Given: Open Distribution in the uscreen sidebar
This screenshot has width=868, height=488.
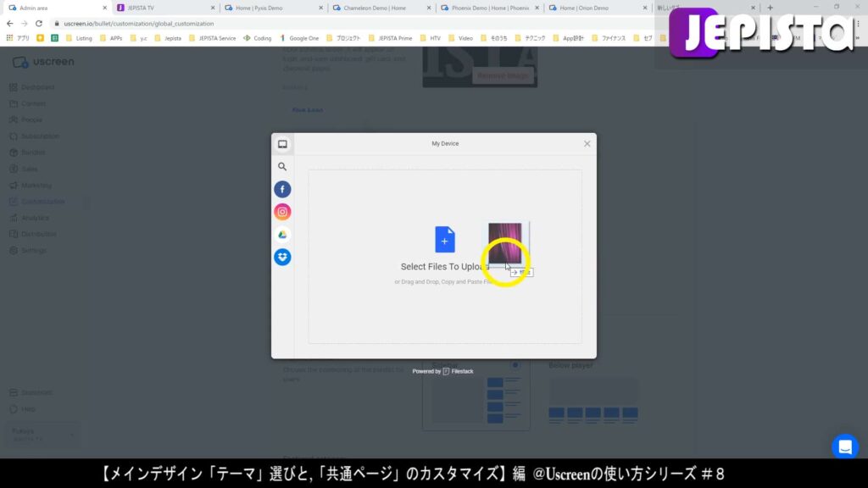Looking at the screenshot, I should (33, 234).
